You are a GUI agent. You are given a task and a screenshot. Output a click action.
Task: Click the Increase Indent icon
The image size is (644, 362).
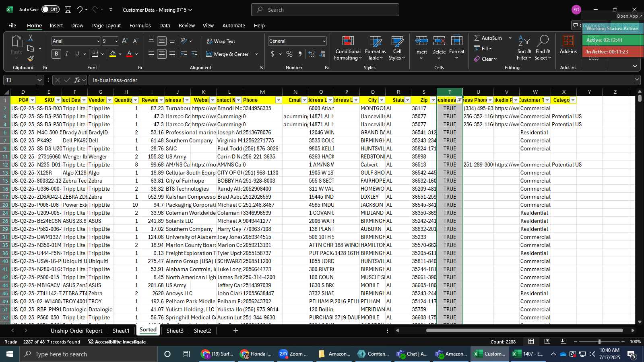(x=194, y=54)
